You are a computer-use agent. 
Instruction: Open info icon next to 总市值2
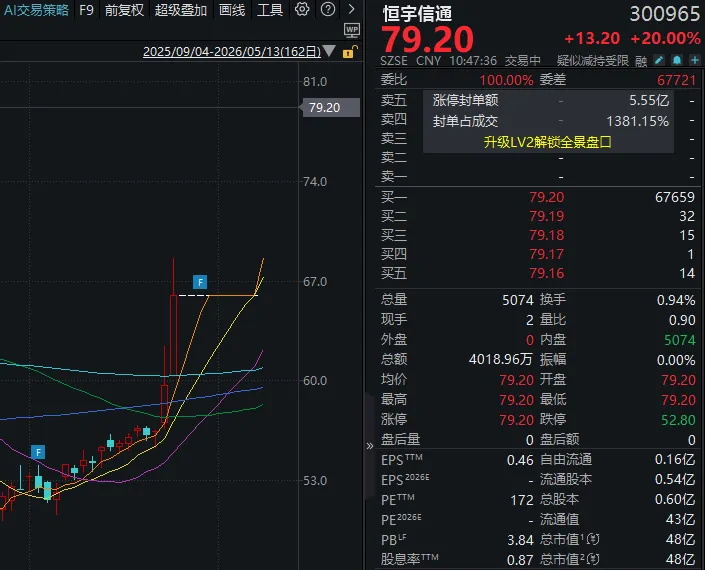coord(593,559)
